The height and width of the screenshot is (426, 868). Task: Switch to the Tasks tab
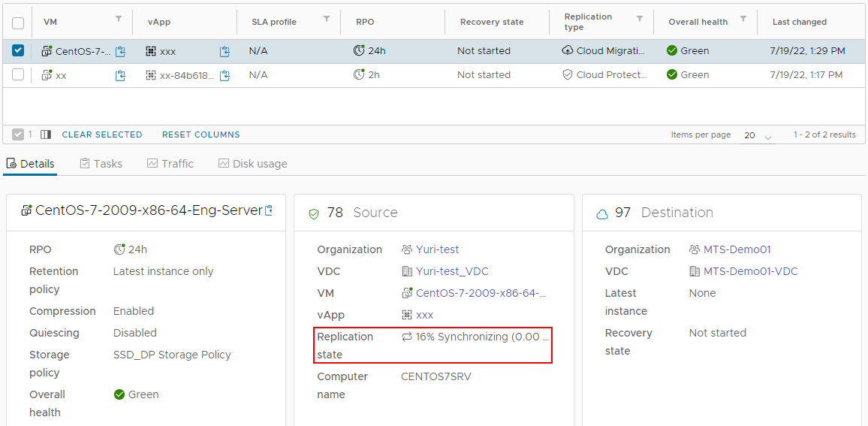coord(101,164)
